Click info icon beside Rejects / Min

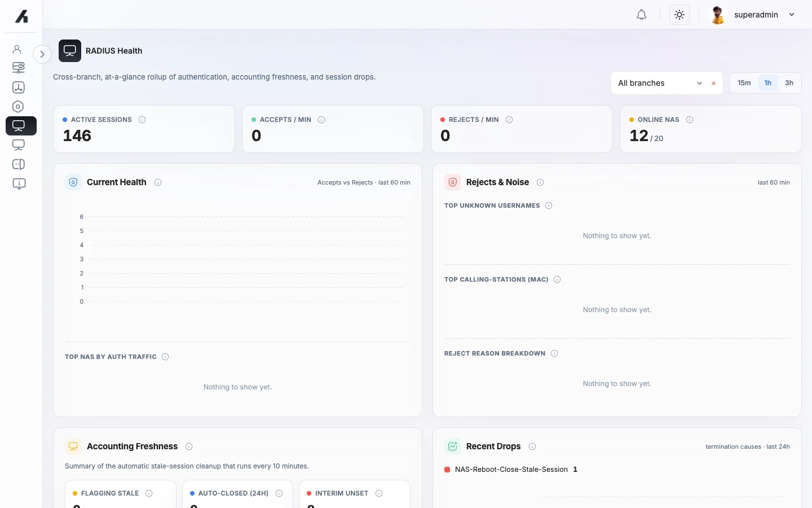pos(509,120)
